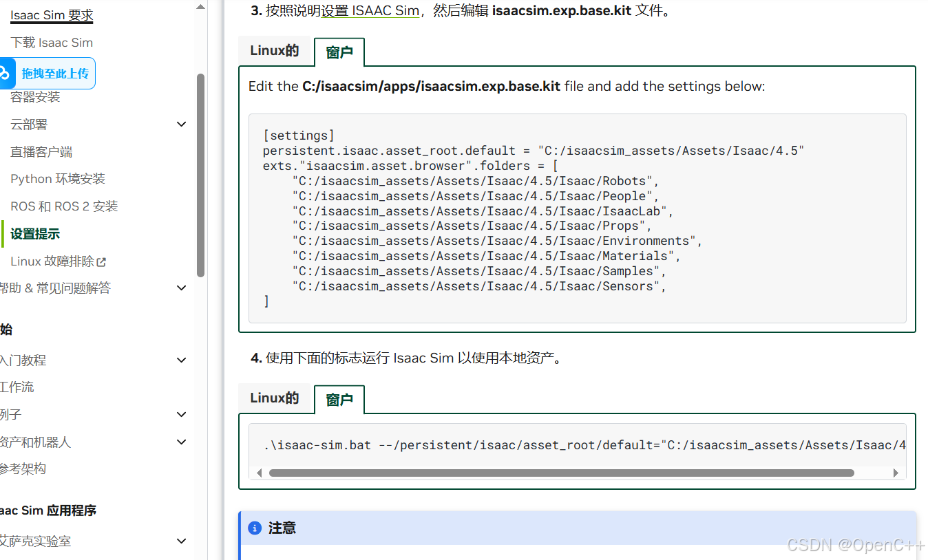Click the Isaac Sim 应用程序 section heading
The image size is (928, 560).
48,510
